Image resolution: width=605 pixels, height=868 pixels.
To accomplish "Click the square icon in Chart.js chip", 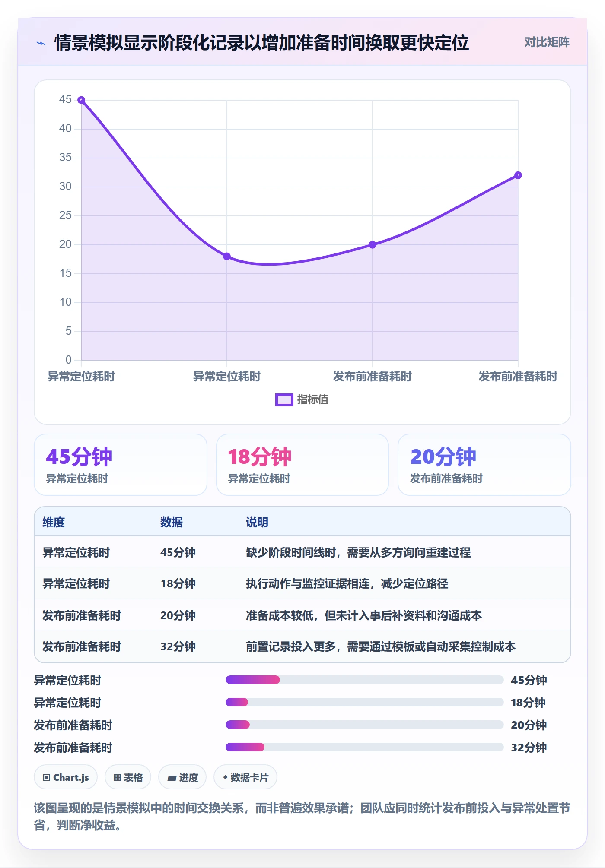I will coord(47,778).
